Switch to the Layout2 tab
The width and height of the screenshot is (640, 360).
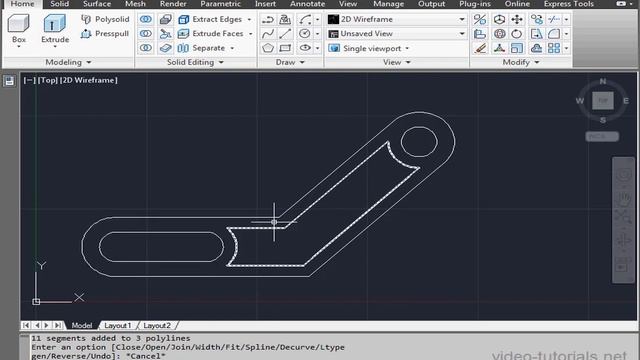coord(157,325)
